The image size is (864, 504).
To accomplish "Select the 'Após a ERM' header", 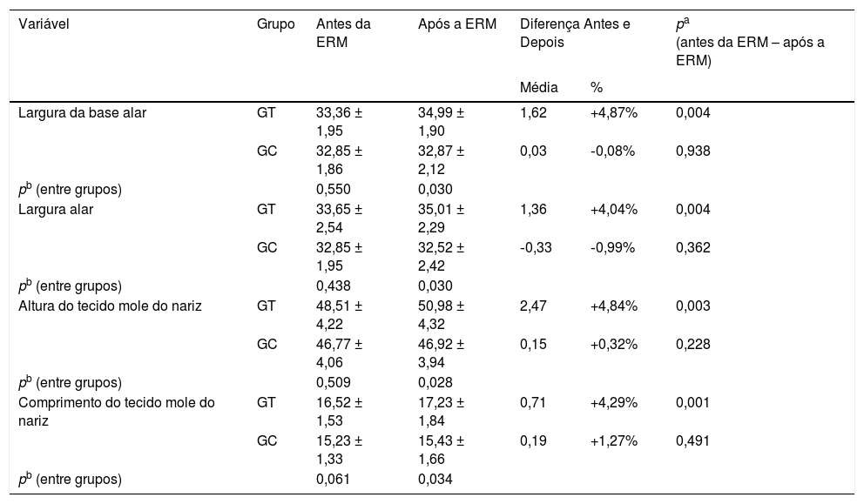I will (x=457, y=24).
